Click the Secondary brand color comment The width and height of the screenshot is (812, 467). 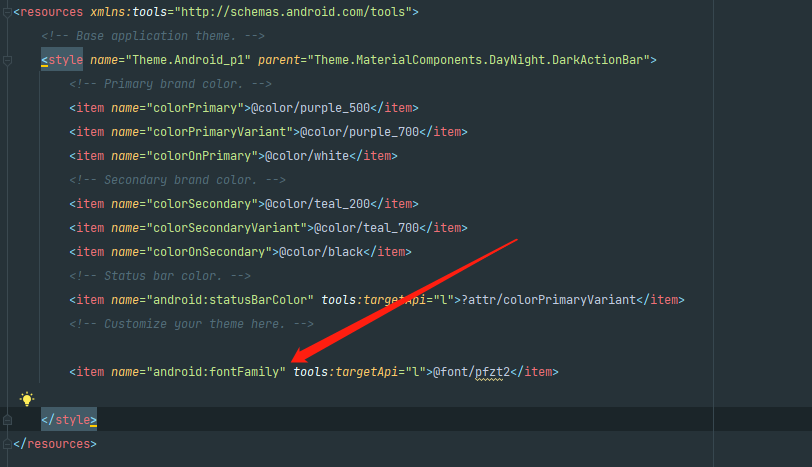pos(178,180)
